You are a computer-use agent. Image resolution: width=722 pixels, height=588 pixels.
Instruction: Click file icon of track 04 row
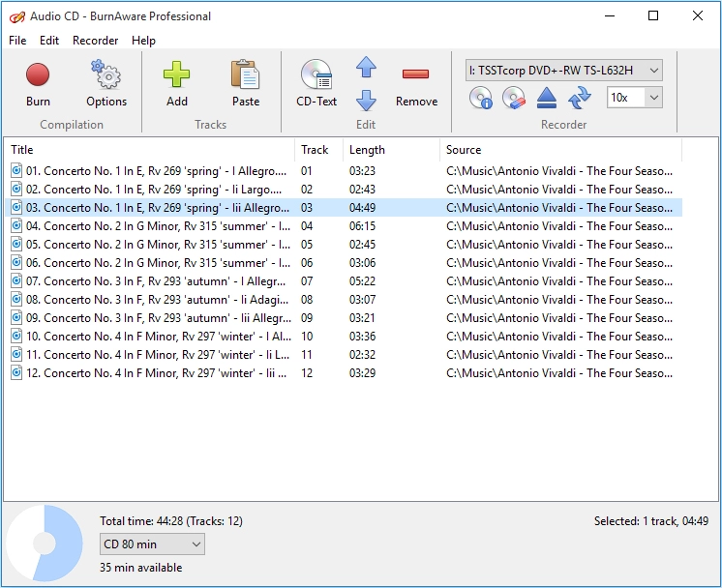pyautogui.click(x=16, y=226)
